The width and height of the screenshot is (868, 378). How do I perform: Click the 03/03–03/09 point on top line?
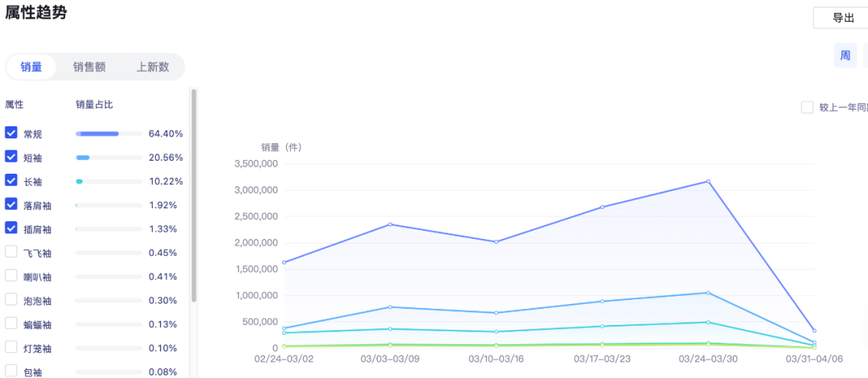pyautogui.click(x=391, y=224)
